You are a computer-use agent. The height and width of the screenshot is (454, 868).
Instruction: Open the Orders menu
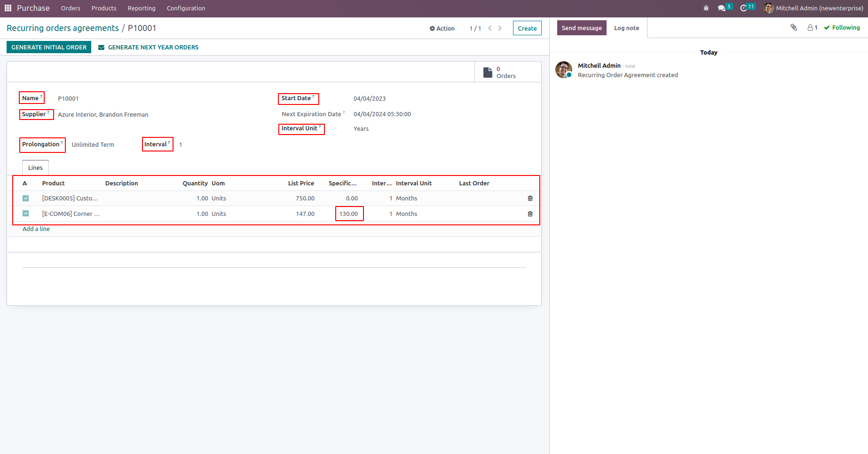click(71, 8)
